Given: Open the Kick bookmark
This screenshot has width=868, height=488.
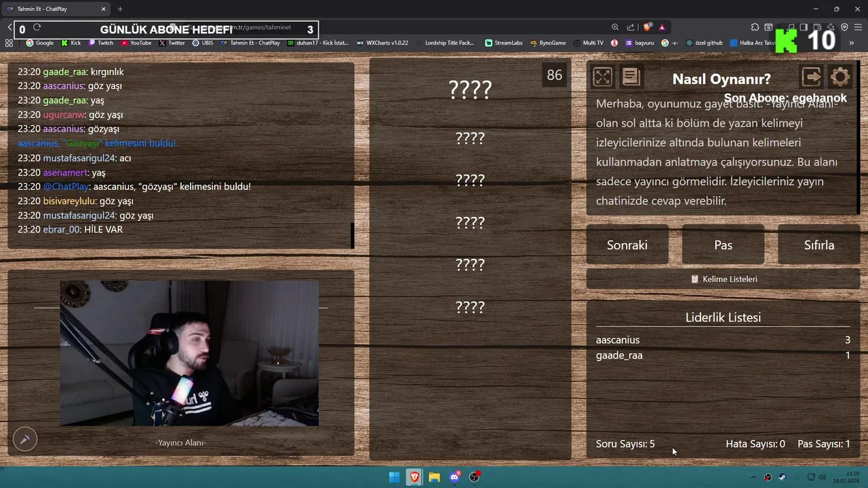Looking at the screenshot, I should click(x=71, y=43).
